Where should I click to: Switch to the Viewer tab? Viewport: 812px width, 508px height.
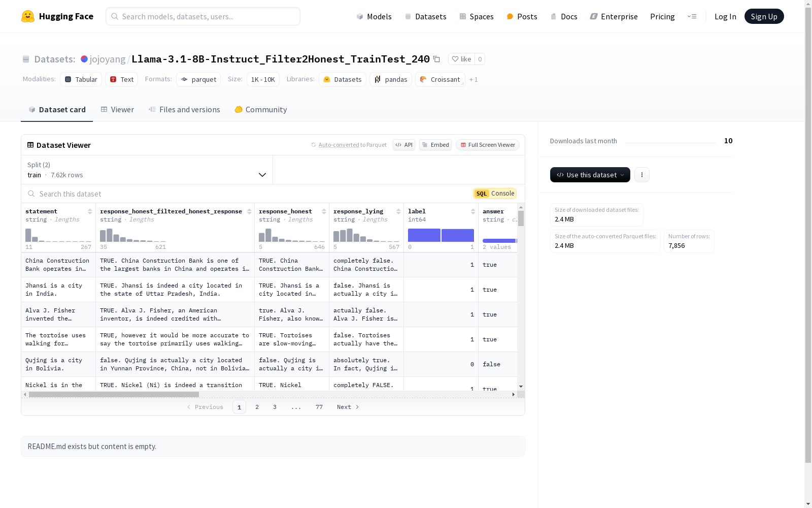pyautogui.click(x=117, y=110)
